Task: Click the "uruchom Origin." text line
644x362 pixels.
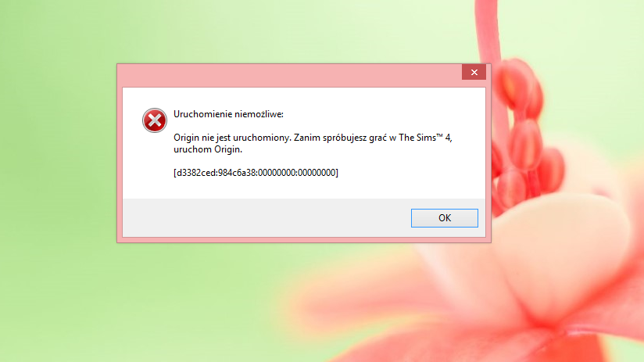Action: coord(208,149)
